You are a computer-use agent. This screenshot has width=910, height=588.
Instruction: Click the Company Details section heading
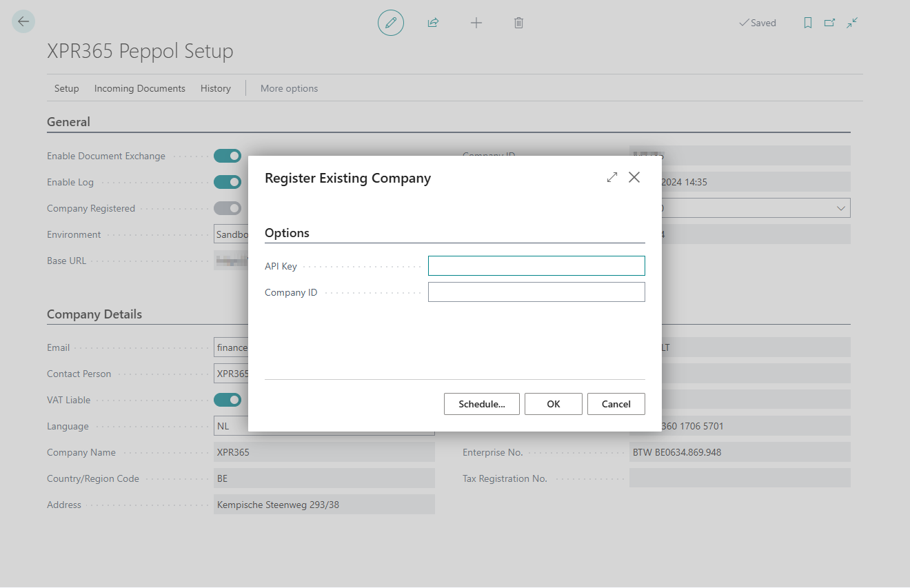(x=94, y=314)
